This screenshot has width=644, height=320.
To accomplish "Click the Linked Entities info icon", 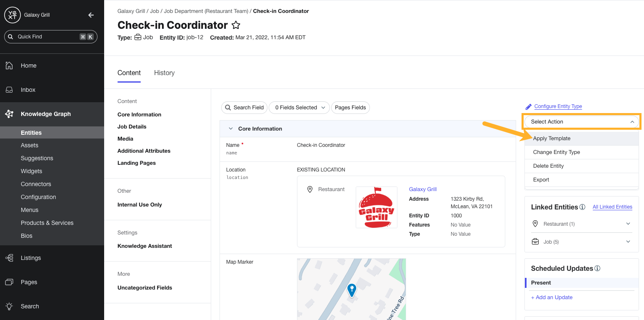I will point(582,207).
